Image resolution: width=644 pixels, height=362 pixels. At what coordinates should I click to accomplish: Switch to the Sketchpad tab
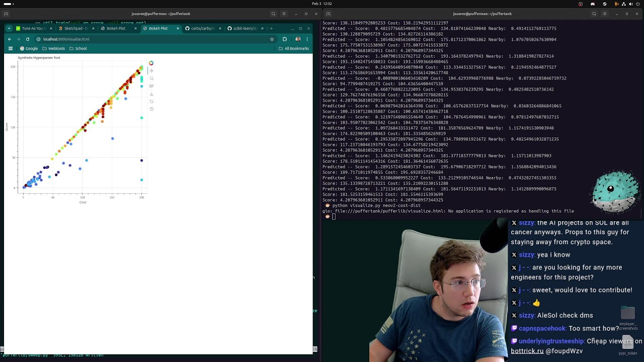click(x=76, y=28)
